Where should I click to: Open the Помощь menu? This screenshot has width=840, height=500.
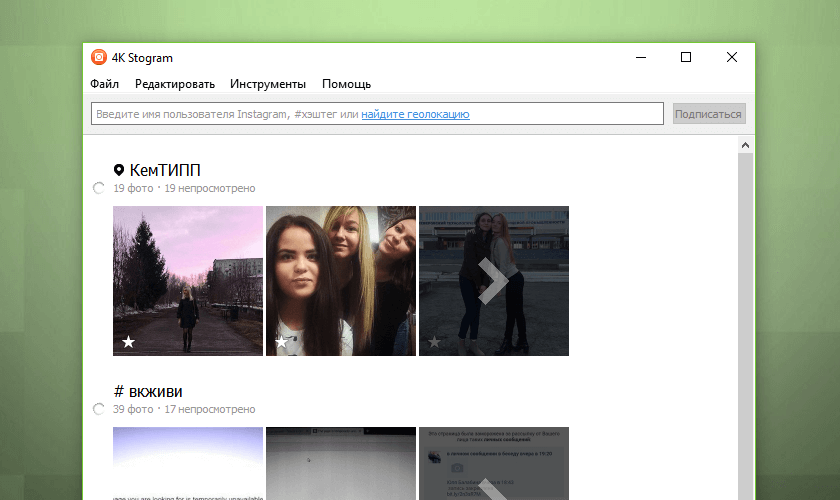tap(346, 84)
